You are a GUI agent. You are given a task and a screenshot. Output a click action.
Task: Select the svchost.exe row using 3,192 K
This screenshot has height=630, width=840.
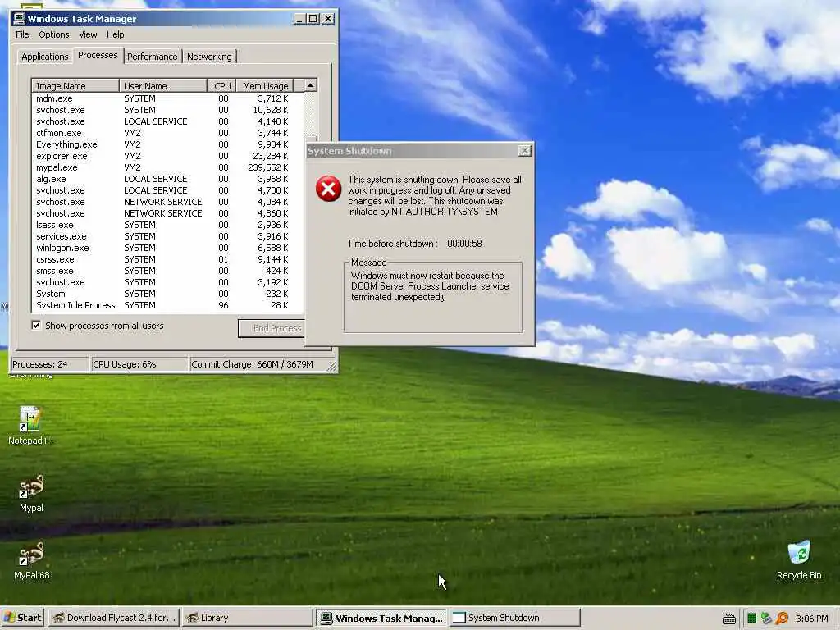tap(167, 282)
